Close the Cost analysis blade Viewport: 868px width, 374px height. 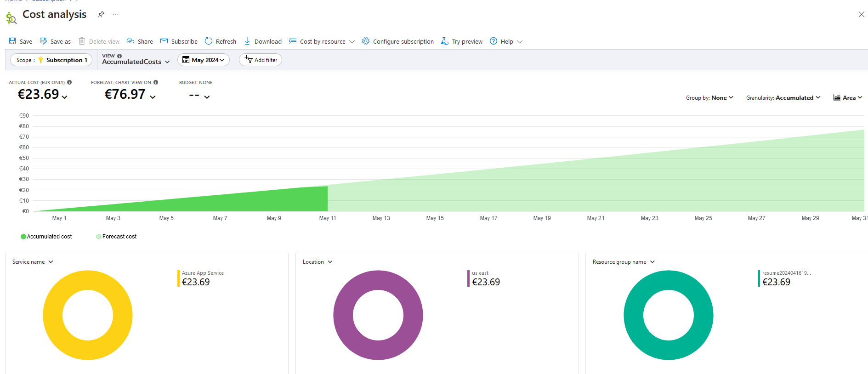point(862,14)
